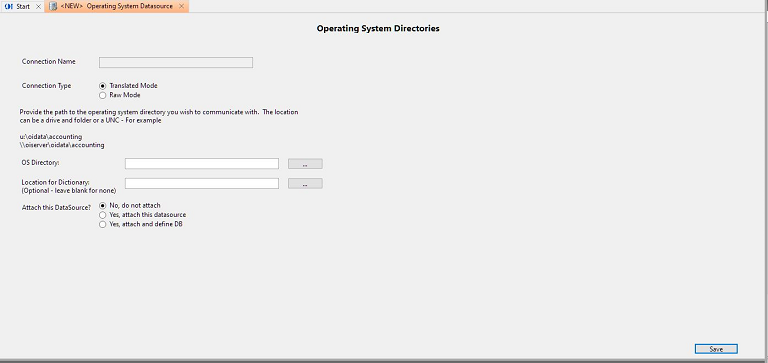Screen dimensions: 768x363
Task: Click the Operating System Directories heading
Action: click(378, 28)
